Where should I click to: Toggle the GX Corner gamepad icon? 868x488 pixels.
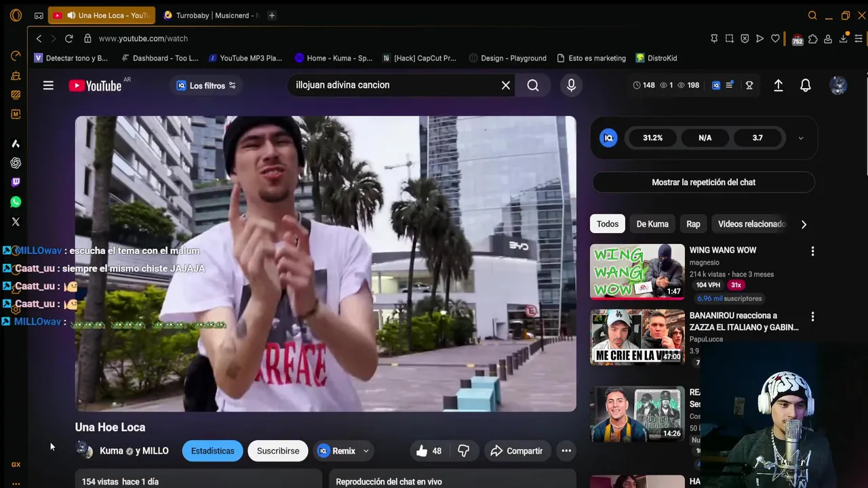(39, 15)
